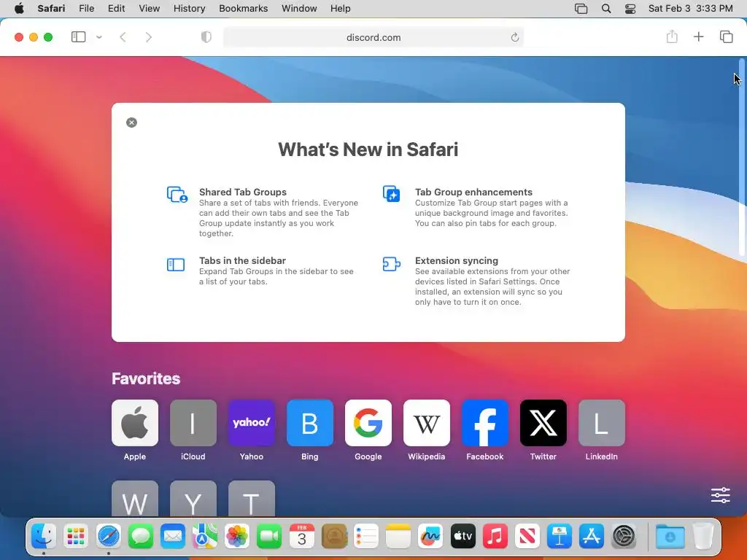Open Finder from the Dock

pyautogui.click(x=44, y=537)
